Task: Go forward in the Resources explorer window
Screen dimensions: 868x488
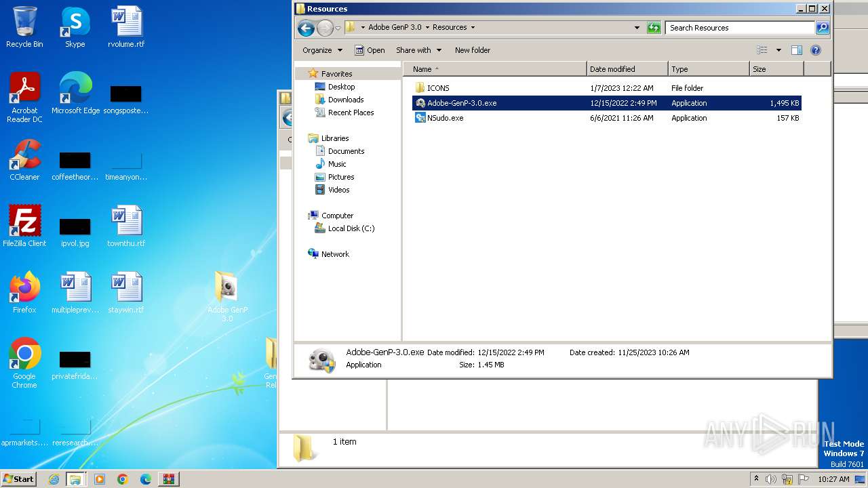Action: coord(325,28)
